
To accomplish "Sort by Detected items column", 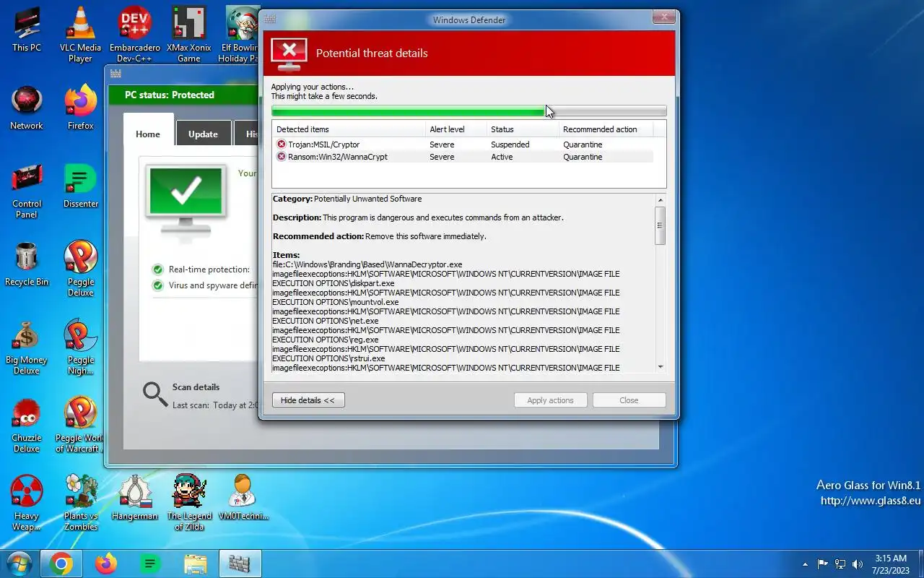I will click(349, 129).
